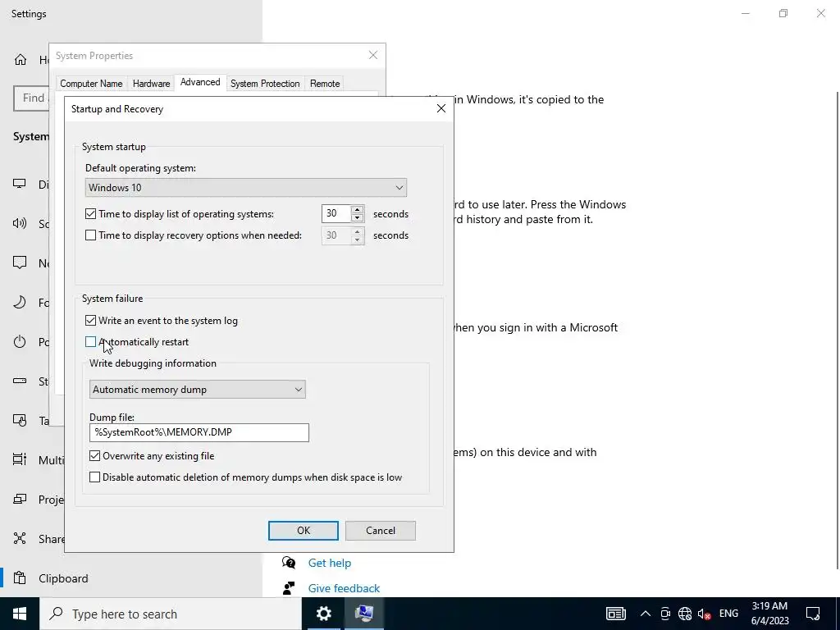Click the Settings page vertical scrollbar
The image size is (840, 630).
(838, 330)
